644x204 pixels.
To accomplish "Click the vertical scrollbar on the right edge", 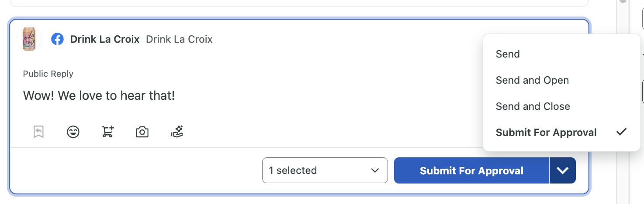I will pyautogui.click(x=623, y=102).
